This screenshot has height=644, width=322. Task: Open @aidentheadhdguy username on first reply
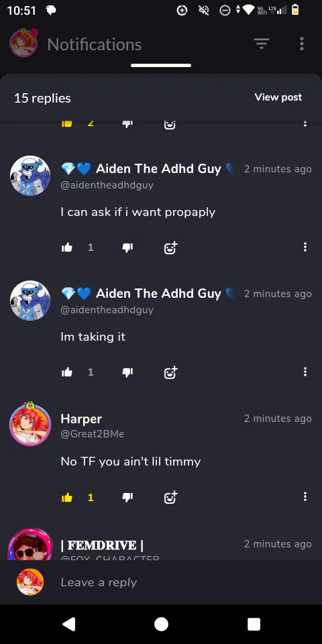[107, 185]
